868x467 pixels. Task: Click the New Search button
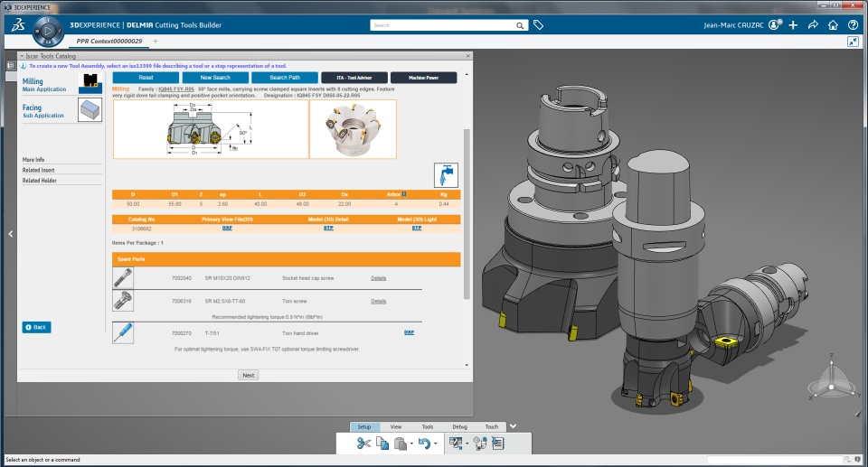click(x=215, y=78)
